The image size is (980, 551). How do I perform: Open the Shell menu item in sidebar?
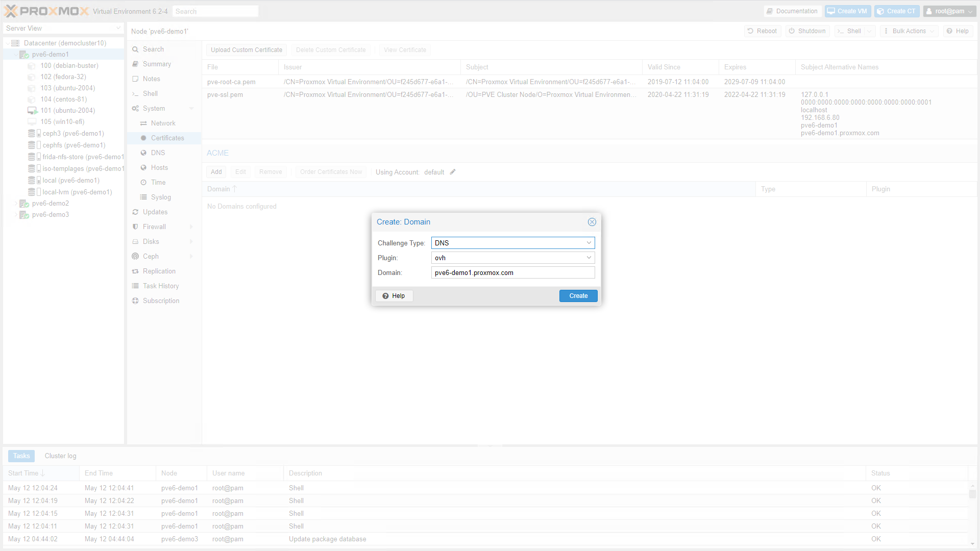[164, 94]
